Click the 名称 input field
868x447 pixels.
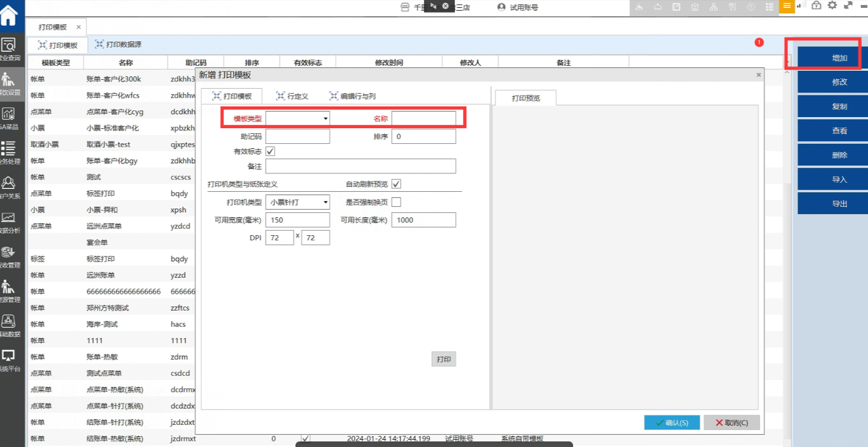423,119
